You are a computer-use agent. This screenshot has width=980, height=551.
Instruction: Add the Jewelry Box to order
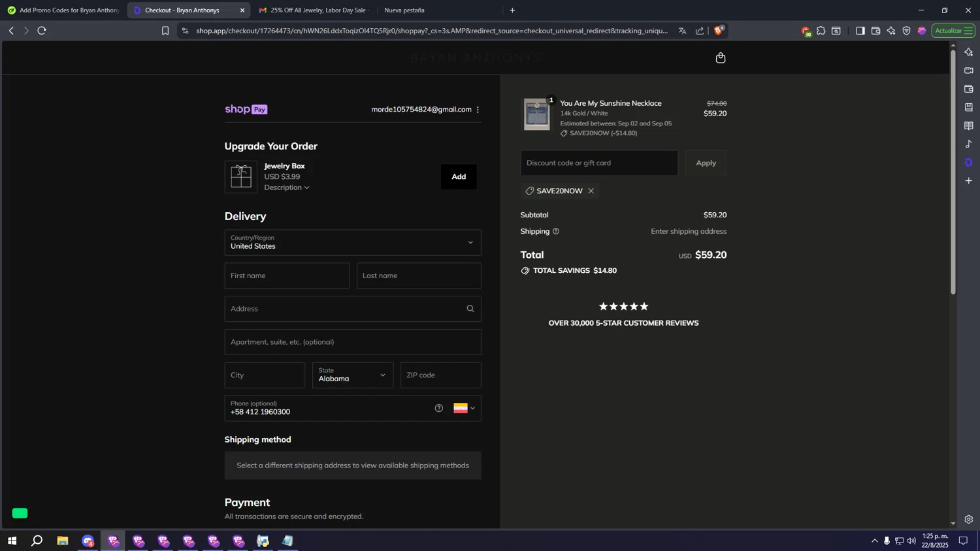click(459, 177)
